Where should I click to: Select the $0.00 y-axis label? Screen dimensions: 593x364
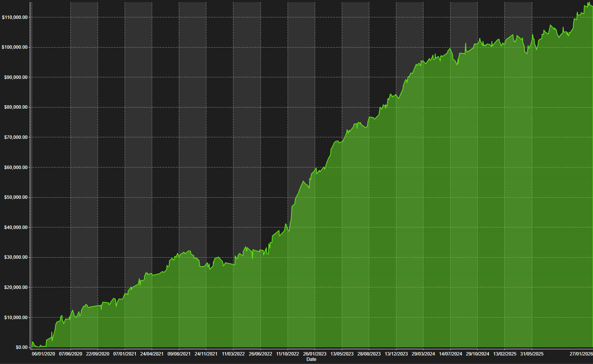pos(21,347)
